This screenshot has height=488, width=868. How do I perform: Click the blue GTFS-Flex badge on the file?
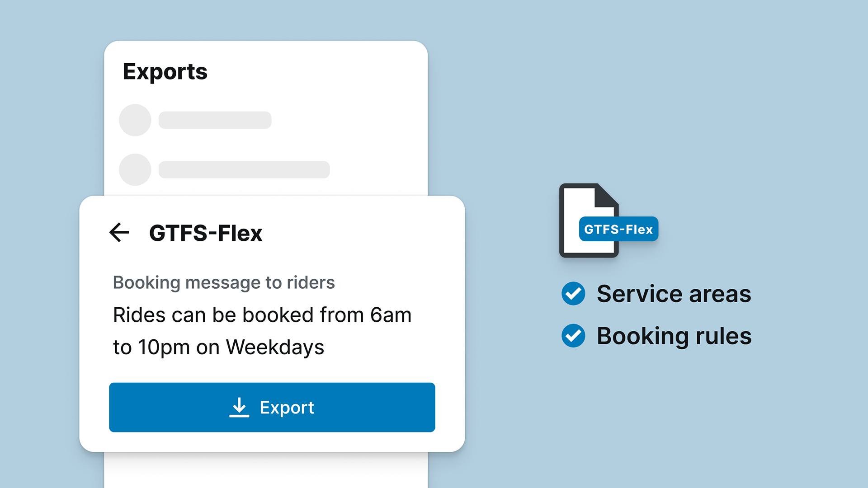coord(618,230)
